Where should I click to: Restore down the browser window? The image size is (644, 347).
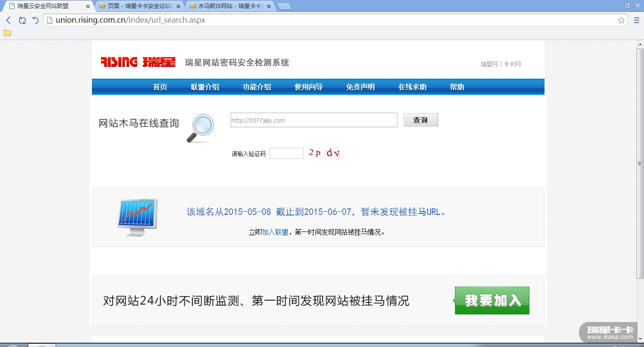(627, 6)
